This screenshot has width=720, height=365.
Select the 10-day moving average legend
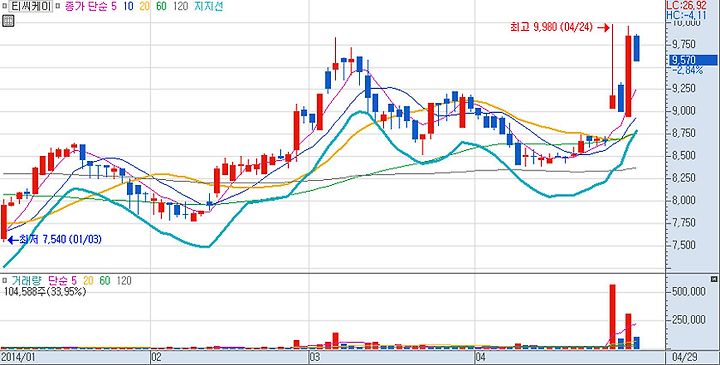(x=128, y=6)
